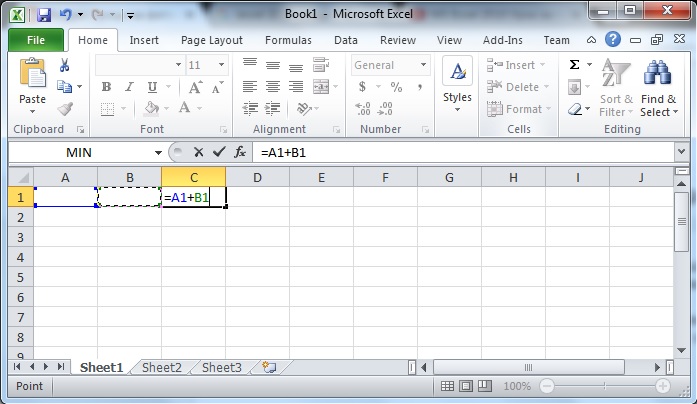Click the Insert Function fx icon
Viewport: 697px width, 404px height.
click(x=240, y=152)
